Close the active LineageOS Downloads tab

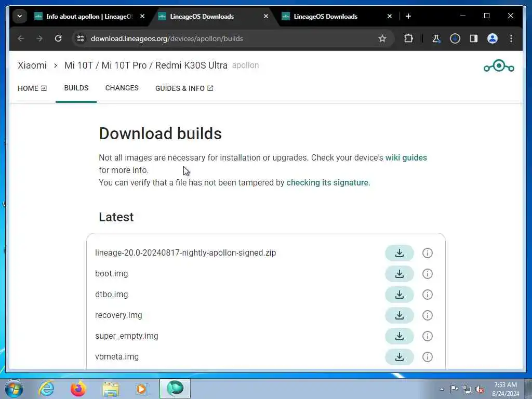pyautogui.click(x=266, y=16)
